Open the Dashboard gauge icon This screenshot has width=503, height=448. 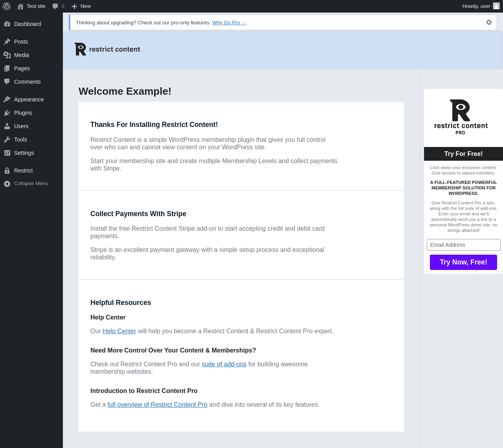7,24
